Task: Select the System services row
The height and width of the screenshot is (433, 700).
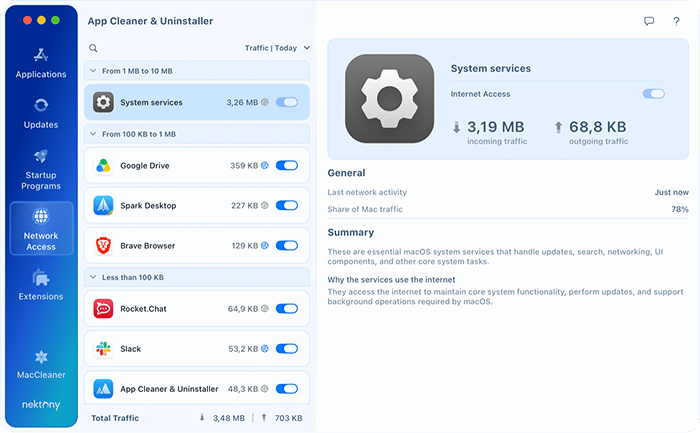Action: (x=197, y=102)
